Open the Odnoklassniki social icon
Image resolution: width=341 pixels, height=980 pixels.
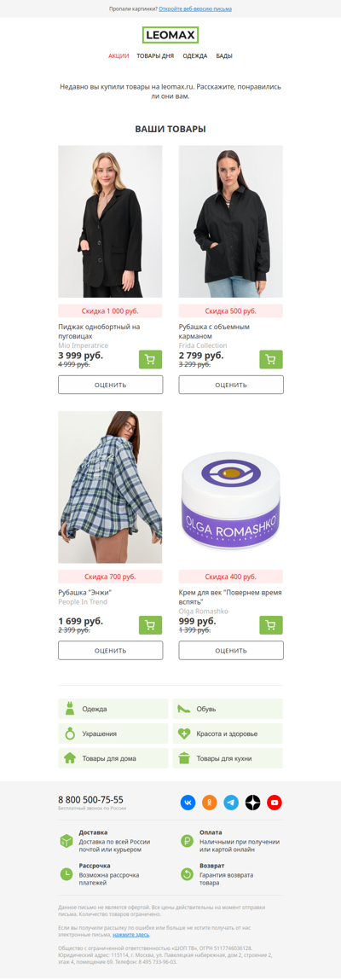pos(209,803)
